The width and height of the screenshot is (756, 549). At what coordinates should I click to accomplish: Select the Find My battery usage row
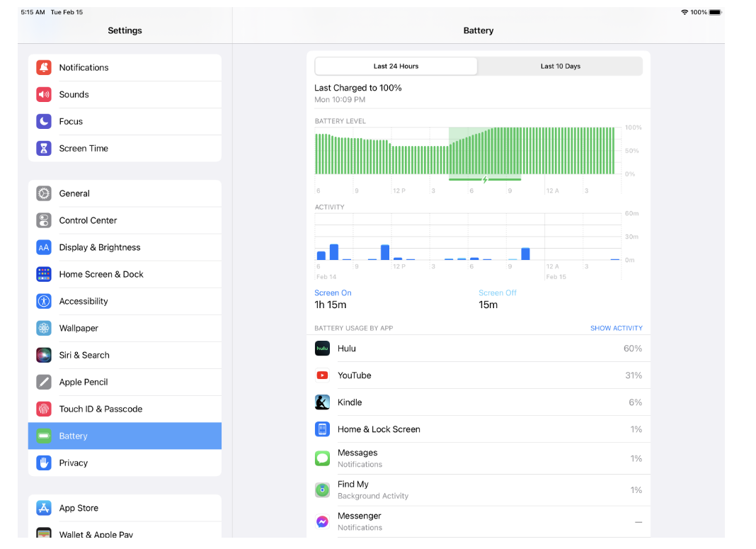479,489
